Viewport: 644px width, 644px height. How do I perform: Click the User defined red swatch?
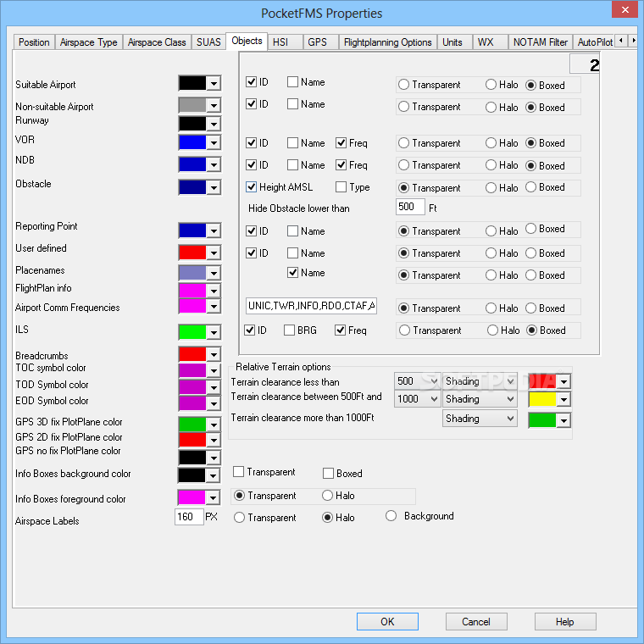coord(192,253)
